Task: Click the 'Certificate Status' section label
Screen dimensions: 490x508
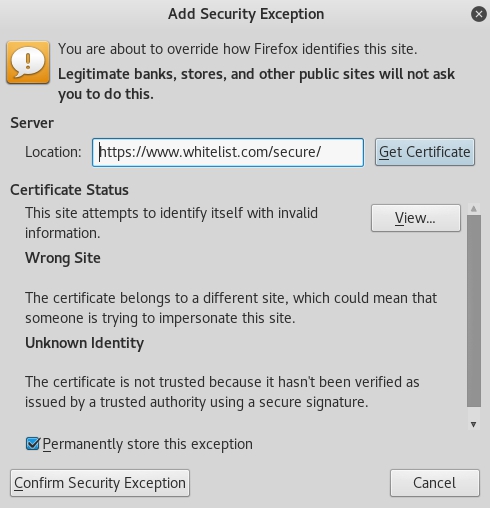Action: click(69, 190)
